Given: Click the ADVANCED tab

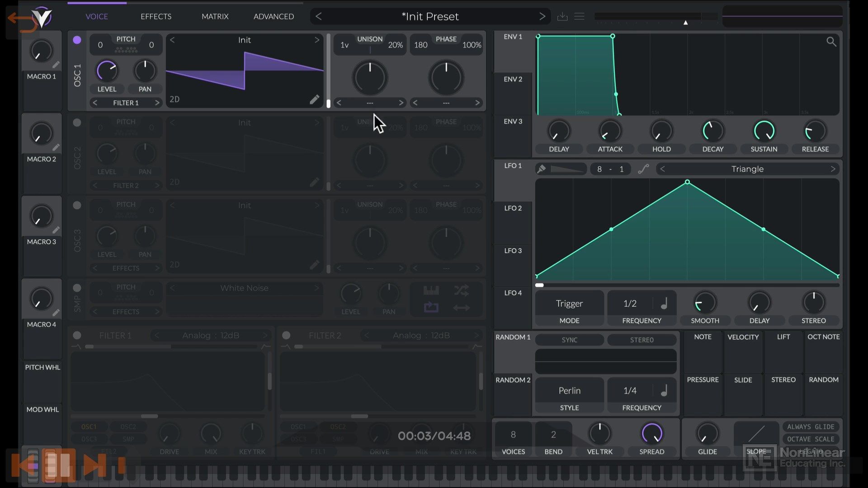Looking at the screenshot, I should point(274,16).
